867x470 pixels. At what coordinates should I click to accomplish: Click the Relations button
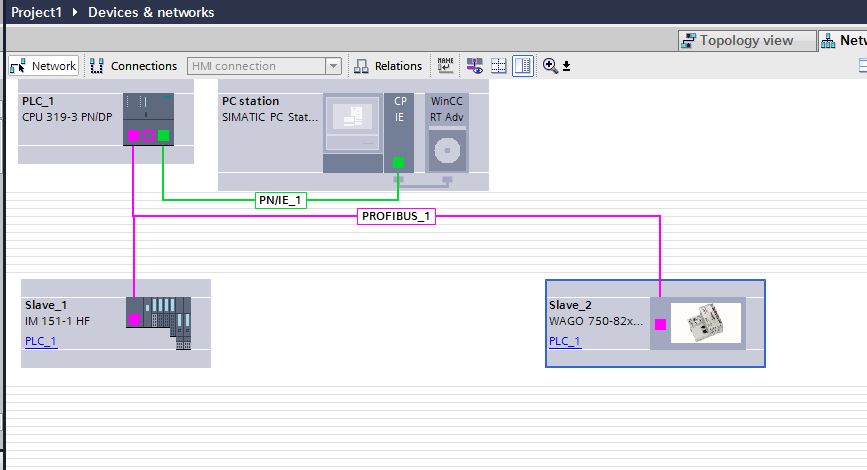(x=388, y=66)
